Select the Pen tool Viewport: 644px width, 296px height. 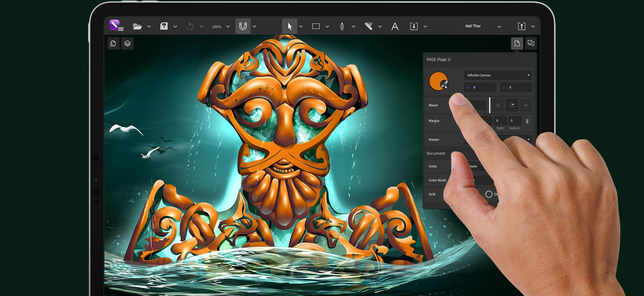[x=343, y=26]
